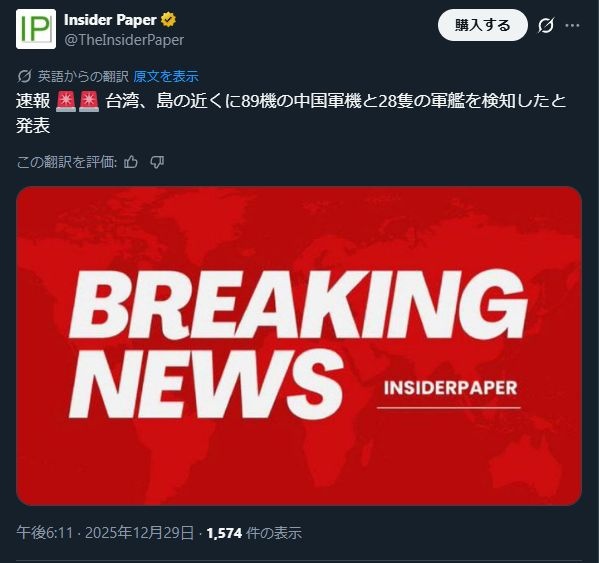Screen dimensions: 599x563
Task: Rate the translation with thumbs up
Action: pyautogui.click(x=131, y=162)
